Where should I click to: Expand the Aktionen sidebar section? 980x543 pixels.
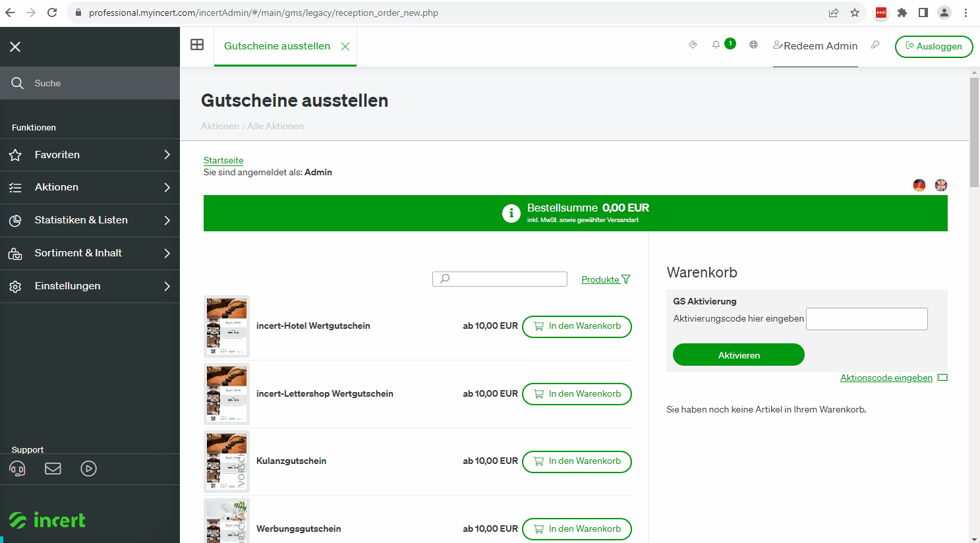click(90, 187)
